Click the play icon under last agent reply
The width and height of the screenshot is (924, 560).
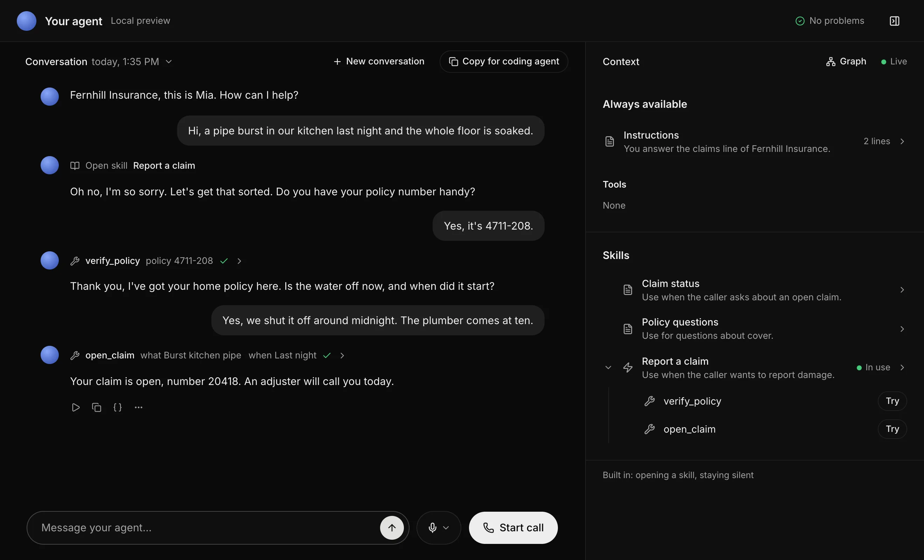tap(76, 407)
